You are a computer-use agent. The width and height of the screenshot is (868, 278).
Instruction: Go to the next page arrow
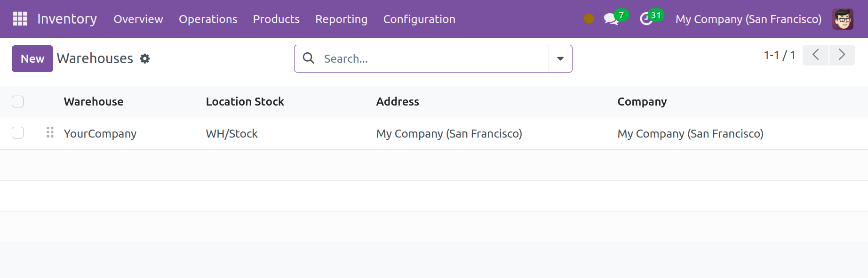click(x=842, y=55)
